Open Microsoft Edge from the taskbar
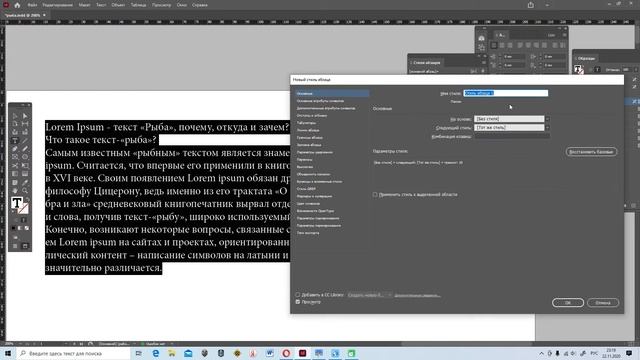 click(x=156, y=353)
